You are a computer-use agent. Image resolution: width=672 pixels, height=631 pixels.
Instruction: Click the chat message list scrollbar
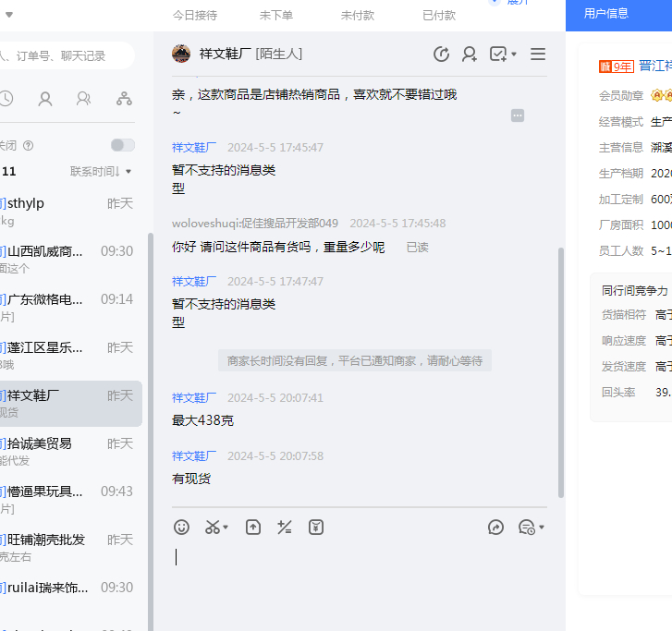(x=561, y=370)
